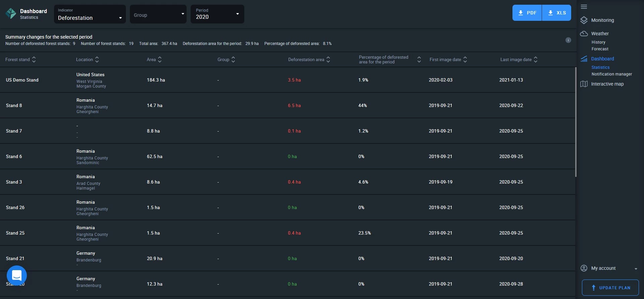The width and height of the screenshot is (644, 299).
Task: Click the Monitoring layers icon
Action: (x=584, y=20)
